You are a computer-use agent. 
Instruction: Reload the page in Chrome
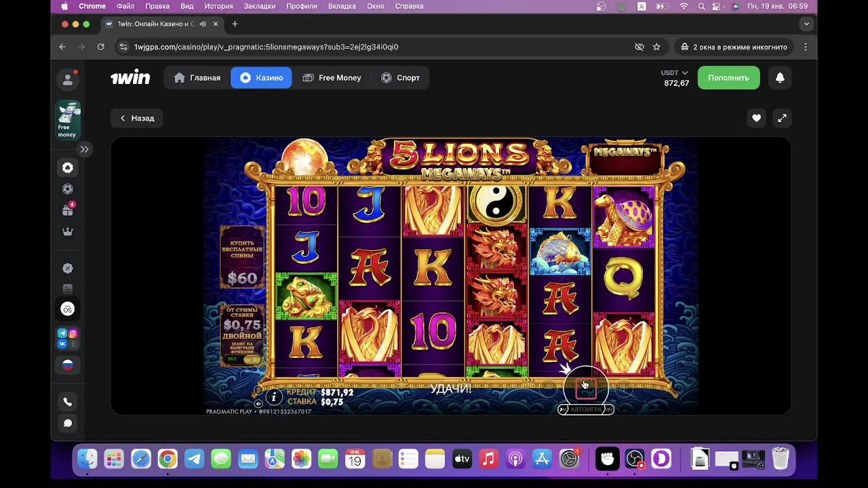tap(100, 47)
